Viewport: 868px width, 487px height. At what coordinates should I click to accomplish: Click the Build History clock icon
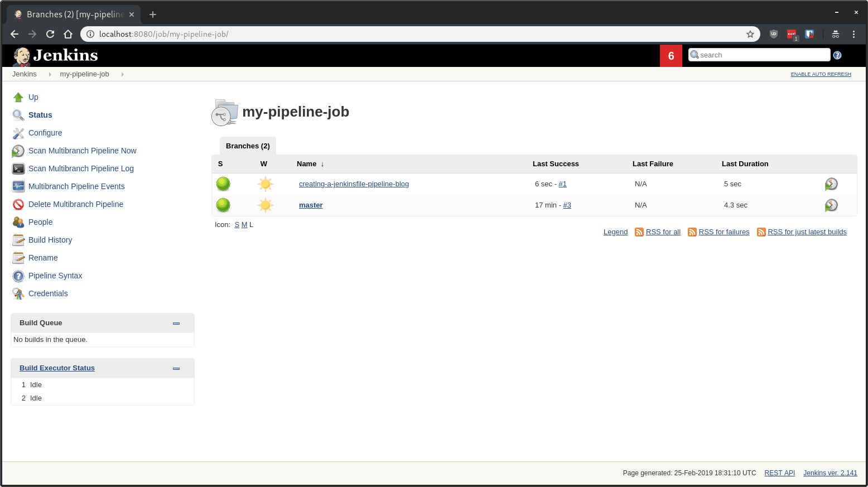[x=18, y=240]
